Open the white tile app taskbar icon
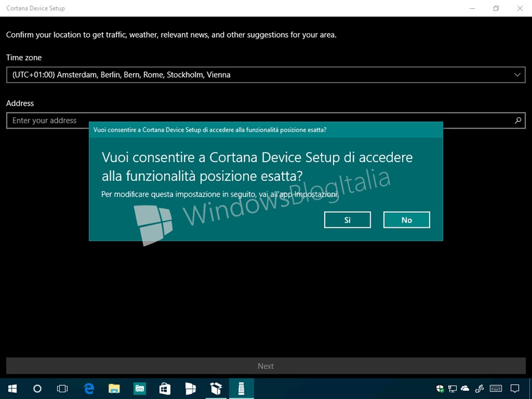The width and height of the screenshot is (532, 399). (190, 388)
